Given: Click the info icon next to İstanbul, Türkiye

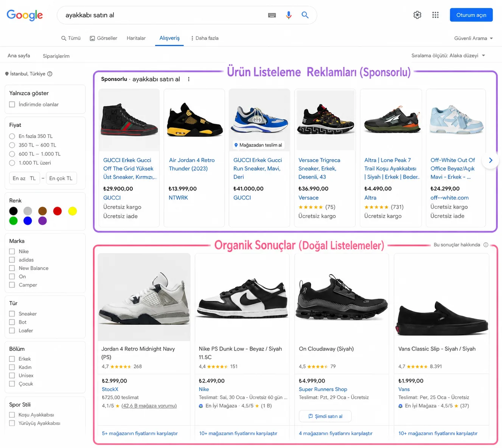Looking at the screenshot, I should (x=50, y=74).
